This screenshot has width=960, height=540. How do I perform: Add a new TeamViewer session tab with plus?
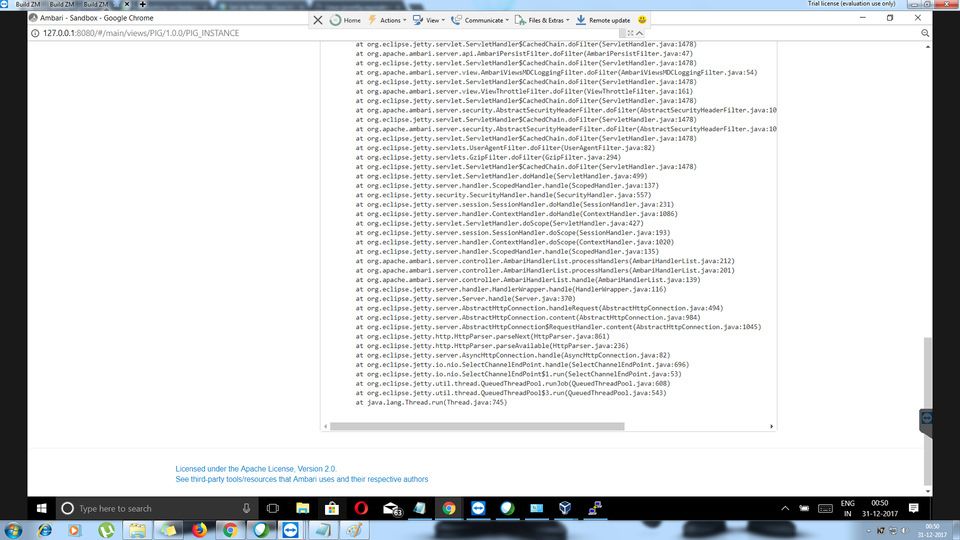pyautogui.click(x=143, y=4)
